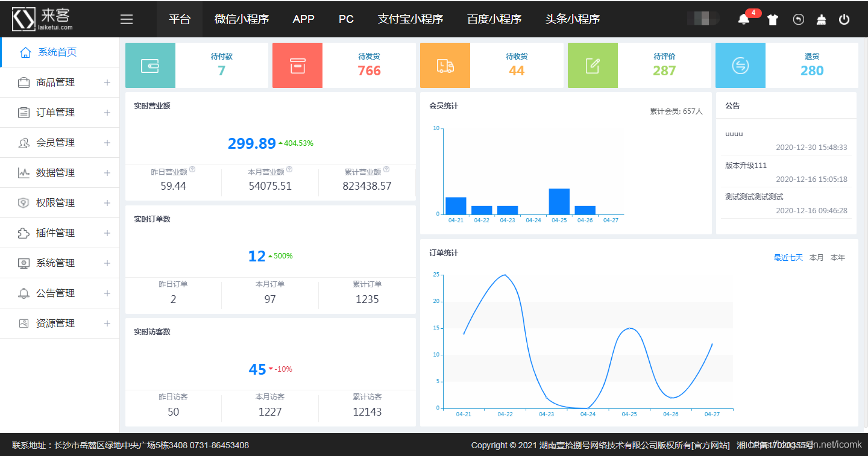Open the 测试测试测试测试 announcement

pyautogui.click(x=754, y=197)
